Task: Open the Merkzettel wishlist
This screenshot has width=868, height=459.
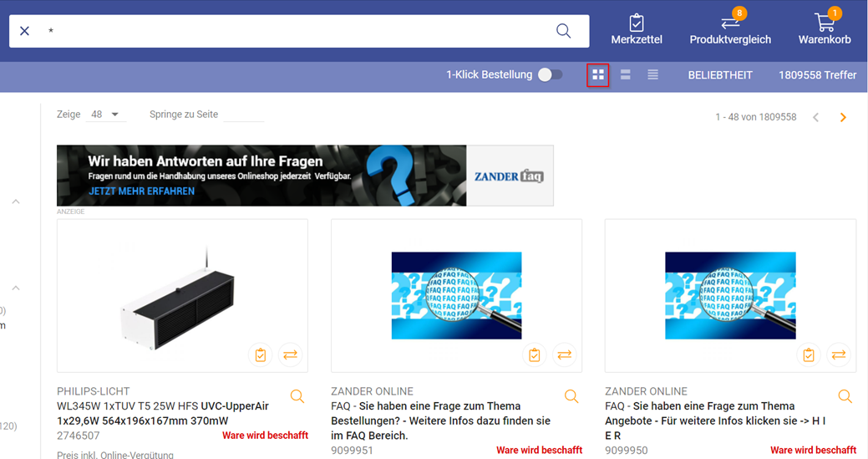Action: point(637,29)
